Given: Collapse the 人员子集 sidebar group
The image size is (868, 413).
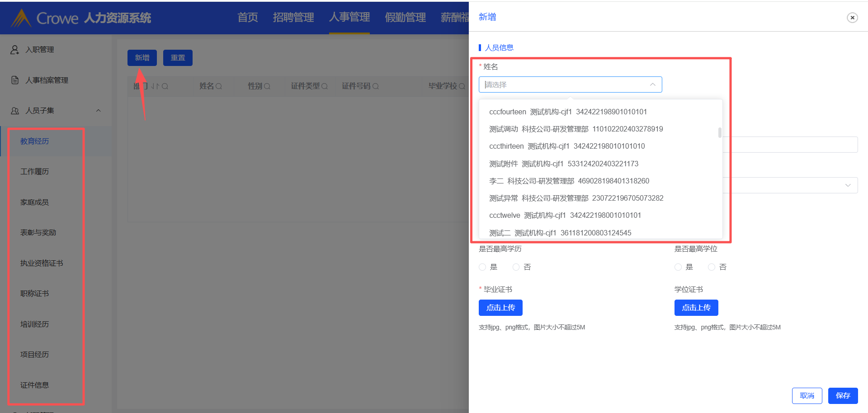Looking at the screenshot, I should tap(99, 111).
